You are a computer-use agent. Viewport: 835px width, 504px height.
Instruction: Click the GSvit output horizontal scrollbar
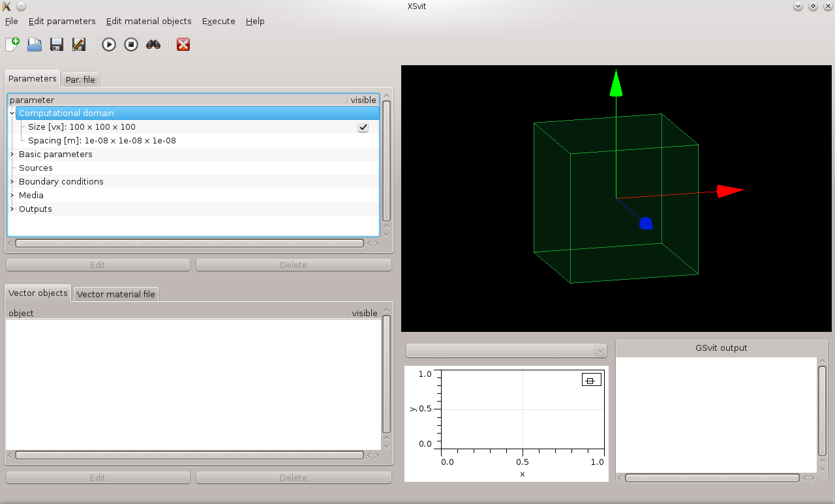[x=712, y=478]
